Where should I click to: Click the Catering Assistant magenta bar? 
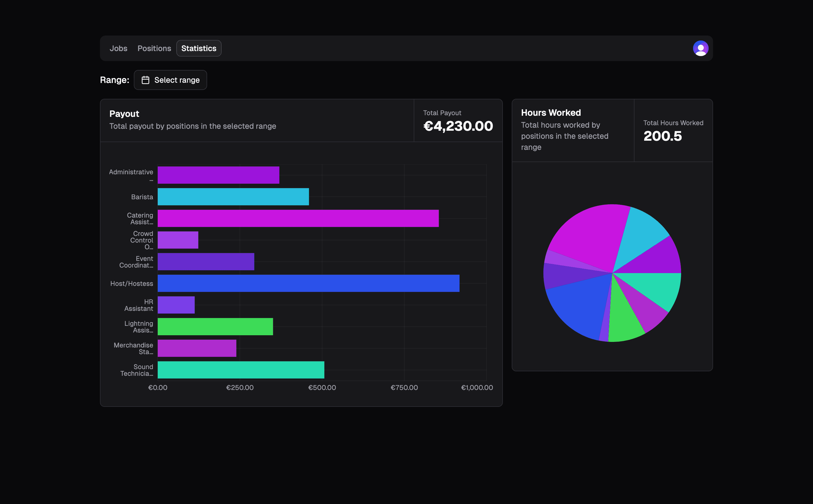[297, 218]
